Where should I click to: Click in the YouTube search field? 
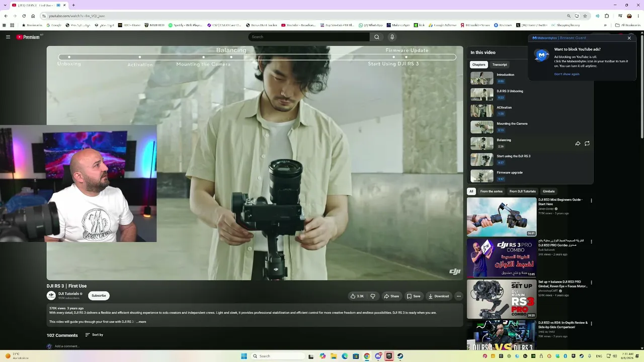309,37
